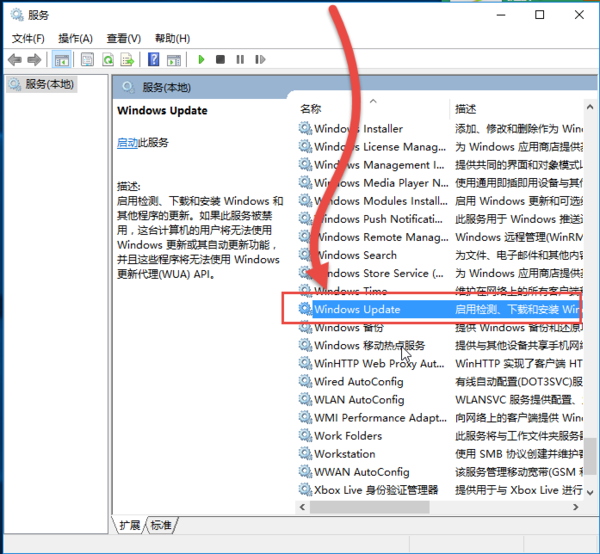Select the Windows Search service
600x554 pixels.
tap(440, 255)
